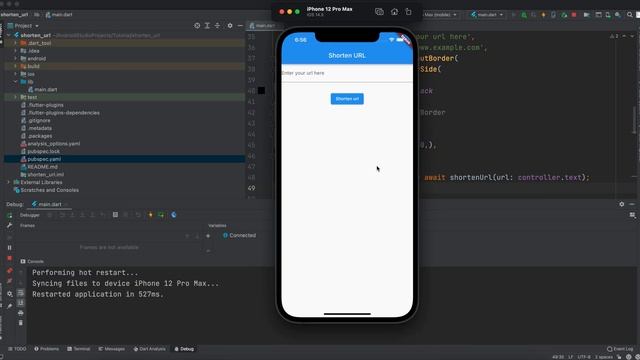640x360 pixels.
Task: Hide the project panel with minus icon
Action: (x=240, y=26)
